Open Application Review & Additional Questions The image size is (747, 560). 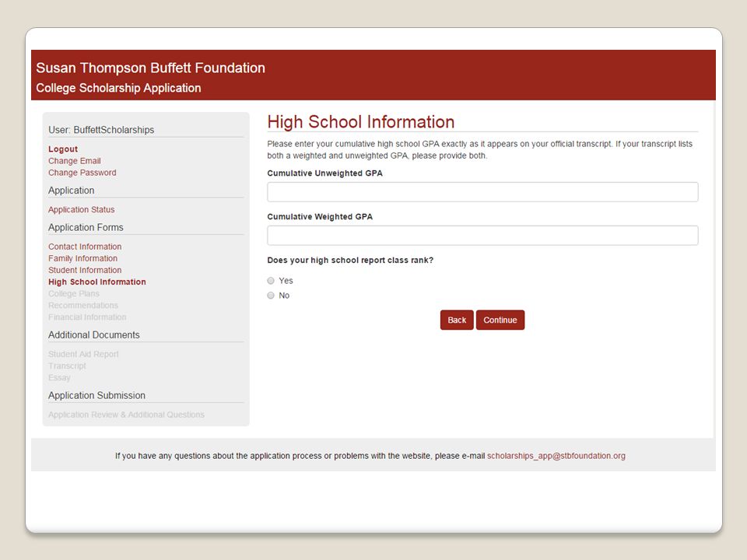pyautogui.click(x=126, y=415)
